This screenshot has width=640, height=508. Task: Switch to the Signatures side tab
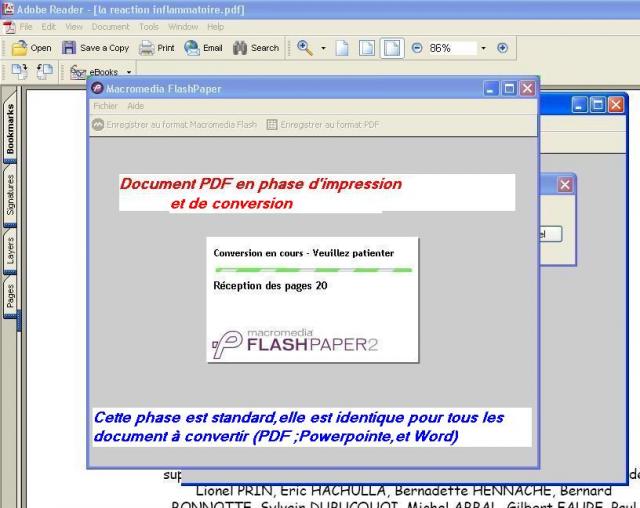[x=10, y=195]
